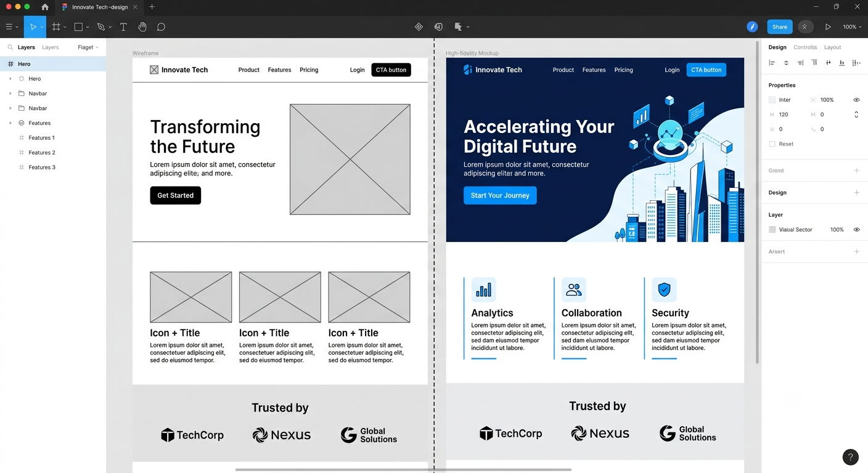Click the search icon in the Layers panel
Viewport: 868px width, 473px height.
pos(10,47)
